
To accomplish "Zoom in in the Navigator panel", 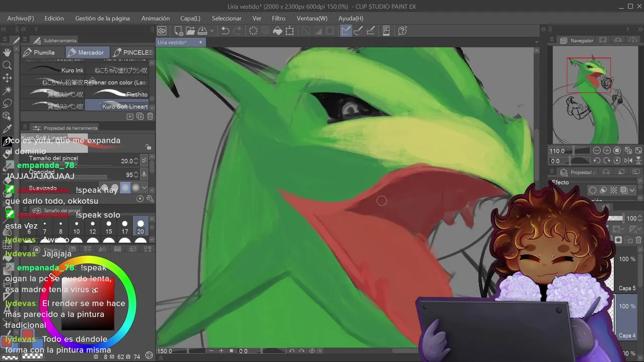I will tap(607, 150).
